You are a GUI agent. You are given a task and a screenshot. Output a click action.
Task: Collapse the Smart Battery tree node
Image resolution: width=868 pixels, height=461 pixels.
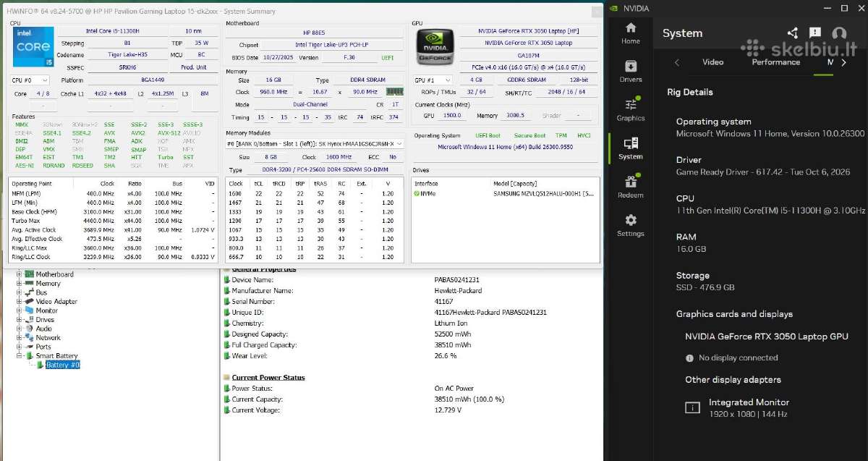coord(20,355)
